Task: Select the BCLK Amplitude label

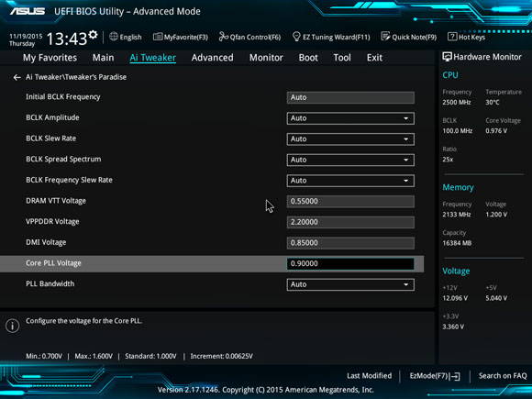Action: pos(52,117)
